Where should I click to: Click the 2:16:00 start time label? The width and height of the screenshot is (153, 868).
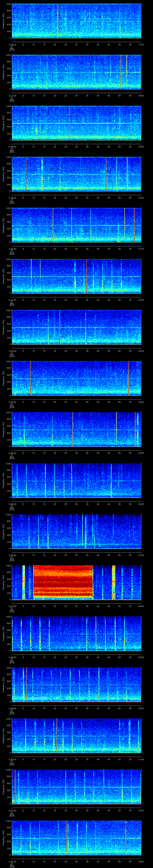pos(12,44)
